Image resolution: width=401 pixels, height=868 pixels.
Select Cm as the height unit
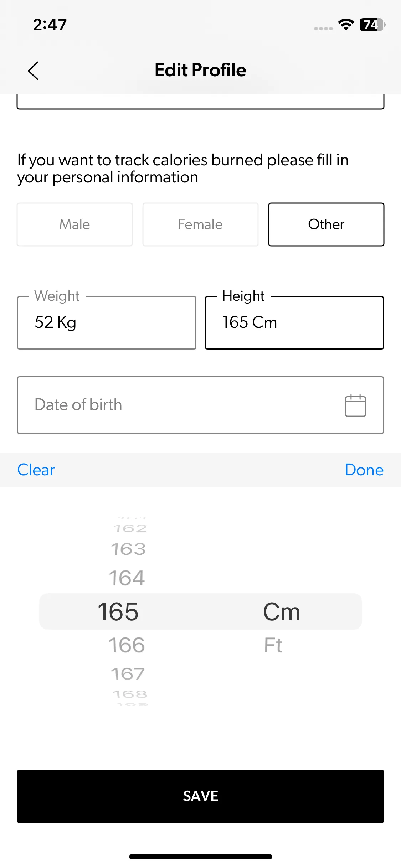point(281,612)
